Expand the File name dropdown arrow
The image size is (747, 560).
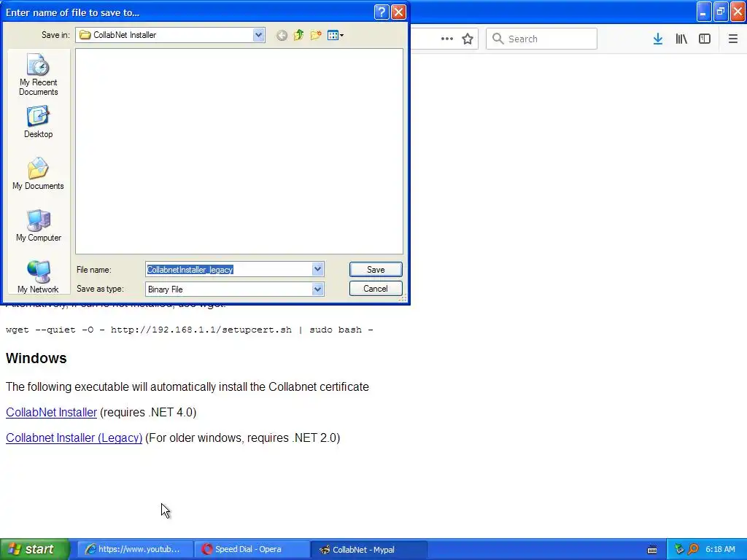(x=318, y=269)
